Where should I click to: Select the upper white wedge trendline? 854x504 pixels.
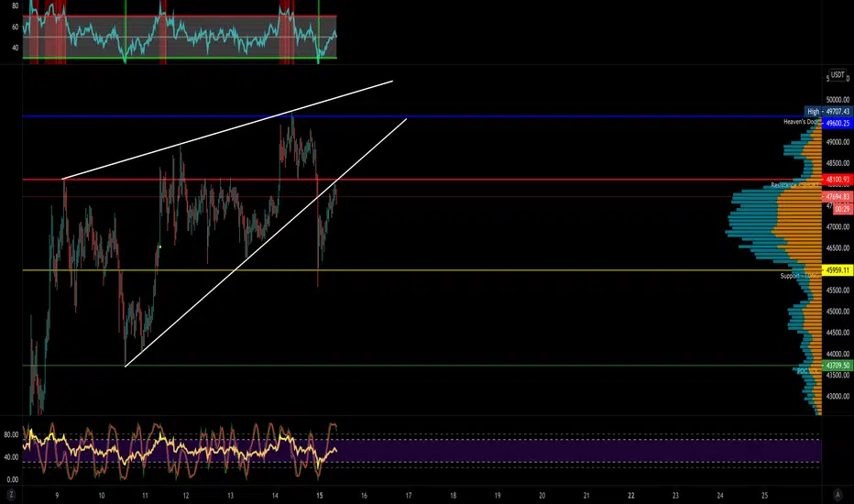227,130
